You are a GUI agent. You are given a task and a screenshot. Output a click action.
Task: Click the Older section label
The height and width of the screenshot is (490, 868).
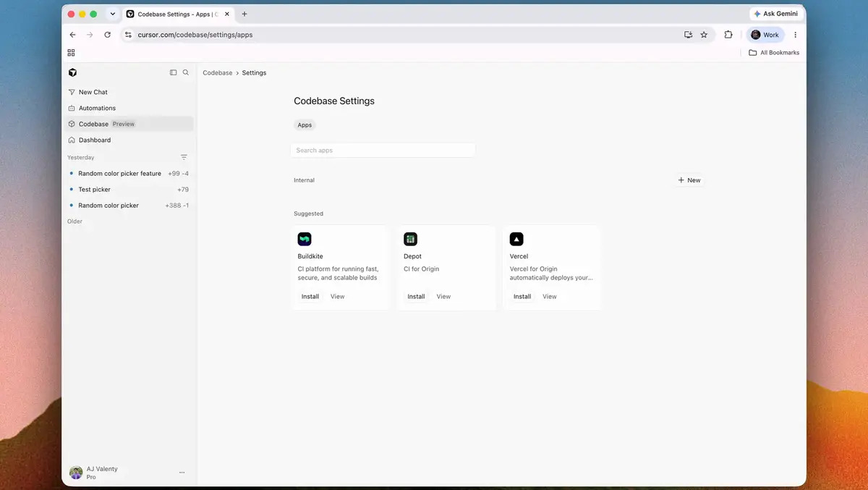coord(75,221)
